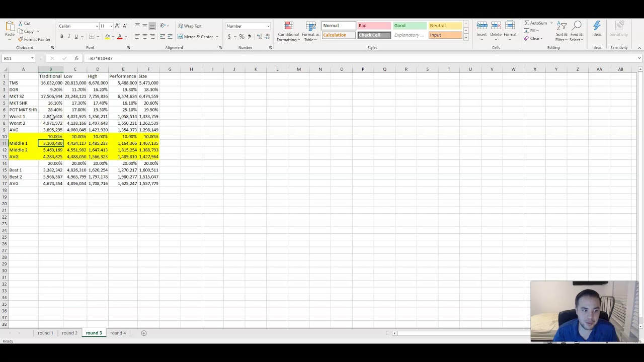Open the font color dropdown arrow
Screen dimensions: 644x362
[x=125, y=37]
